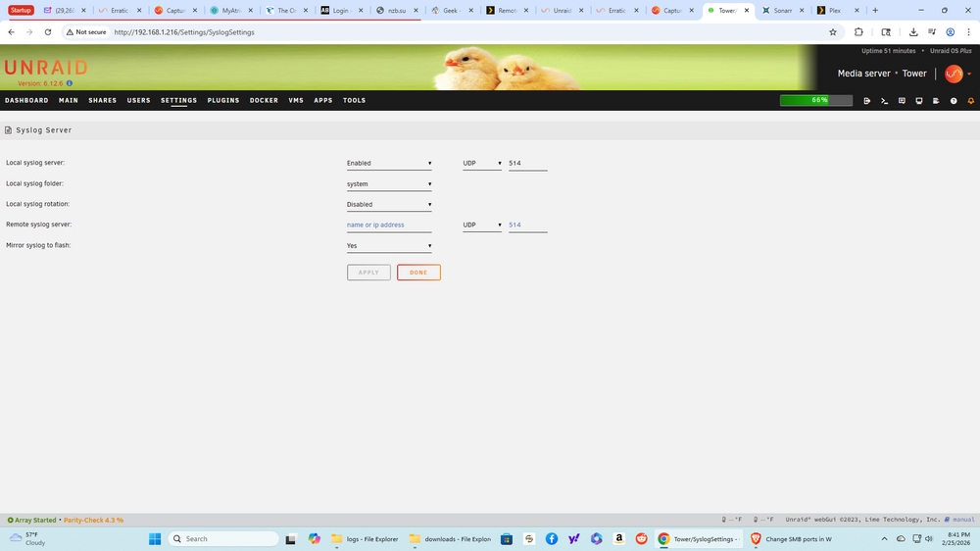Open the system log icon
This screenshot has height=551, width=980.
pyautogui.click(x=936, y=101)
